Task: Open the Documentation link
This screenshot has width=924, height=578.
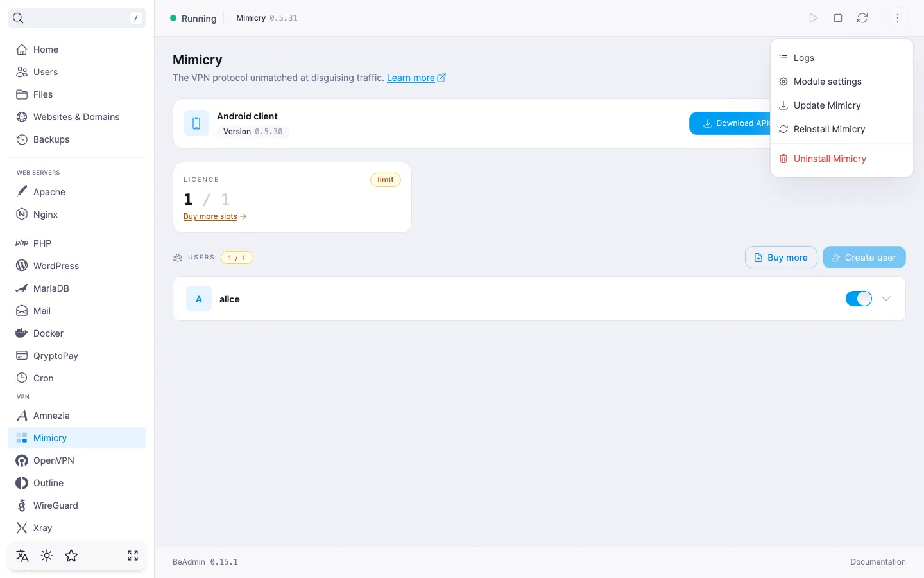Action: click(x=878, y=562)
